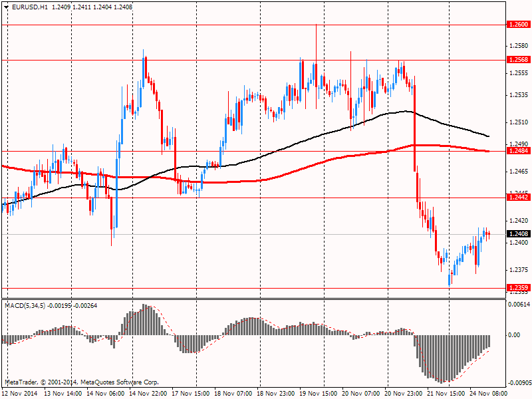Click the 0.00614 MACD scale value
The width and height of the screenshot is (532, 399).
[x=519, y=305]
